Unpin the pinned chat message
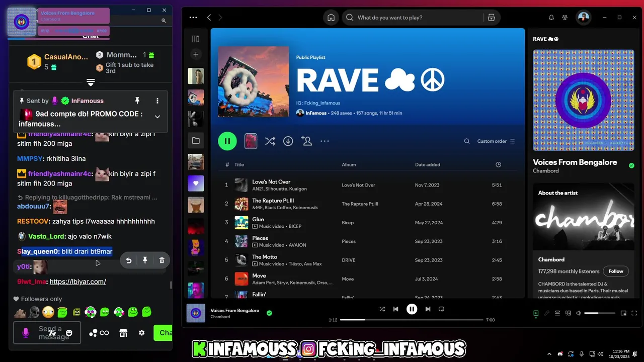The height and width of the screenshot is (362, 644). tap(137, 101)
